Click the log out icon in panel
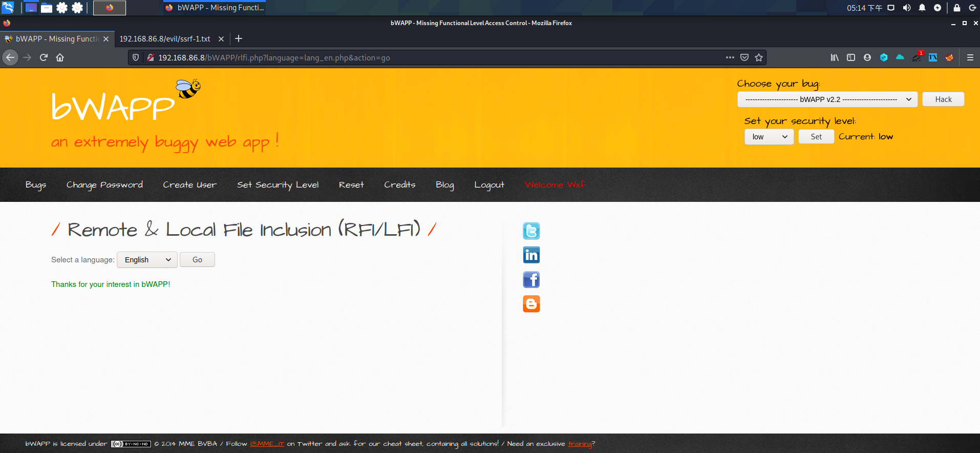This screenshot has height=453, width=980. pyautogui.click(x=972, y=8)
